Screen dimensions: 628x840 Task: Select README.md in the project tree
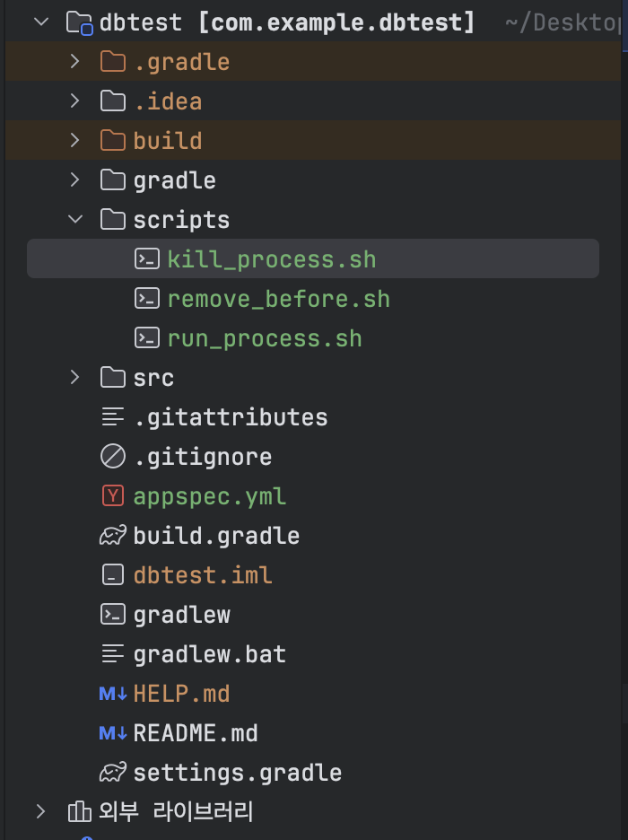196,733
